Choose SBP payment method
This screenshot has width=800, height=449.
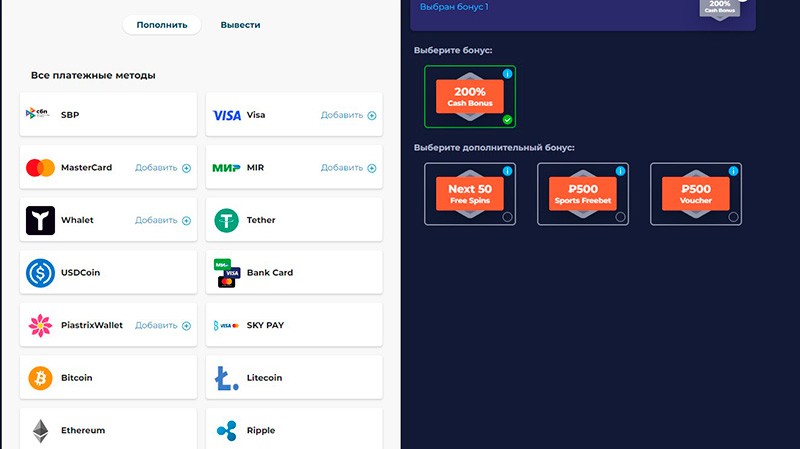point(108,115)
